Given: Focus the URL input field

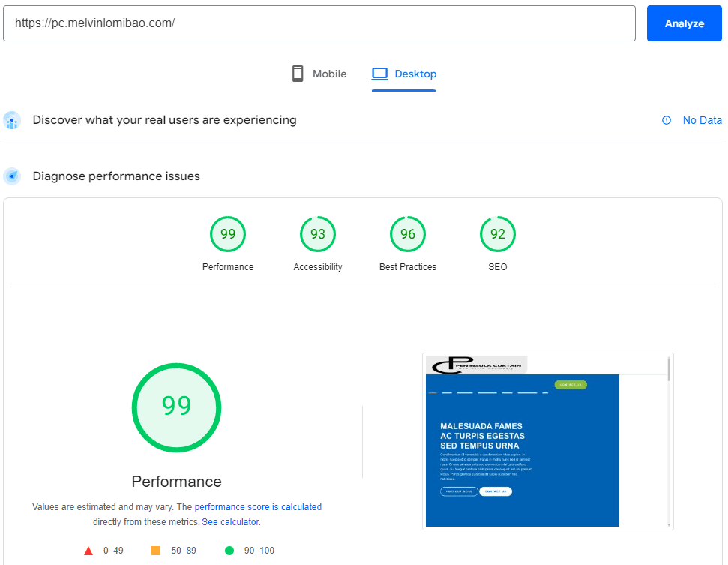Looking at the screenshot, I should 319,23.
